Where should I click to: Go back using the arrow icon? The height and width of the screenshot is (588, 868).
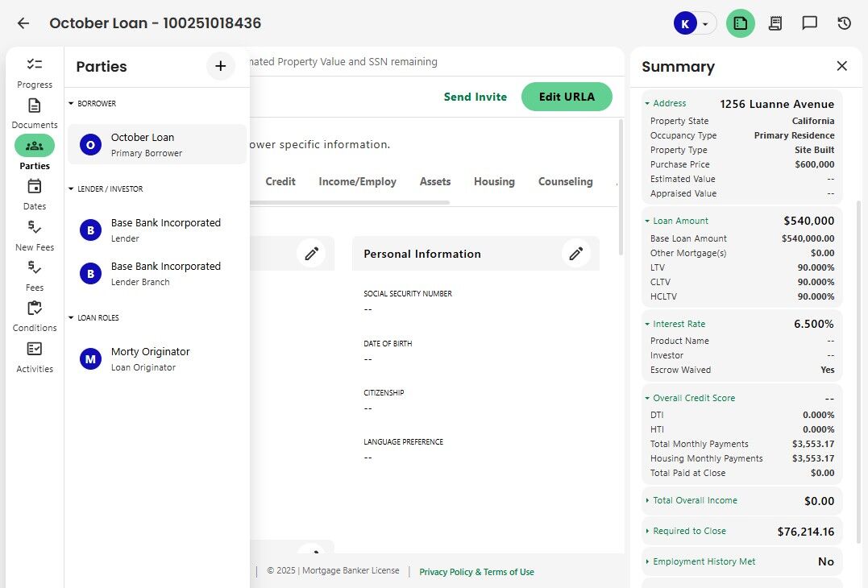click(x=23, y=23)
